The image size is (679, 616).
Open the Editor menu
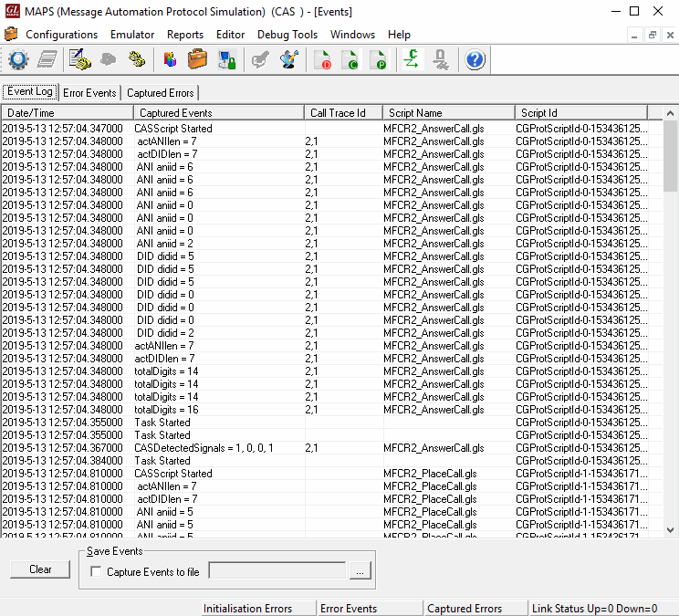click(230, 35)
